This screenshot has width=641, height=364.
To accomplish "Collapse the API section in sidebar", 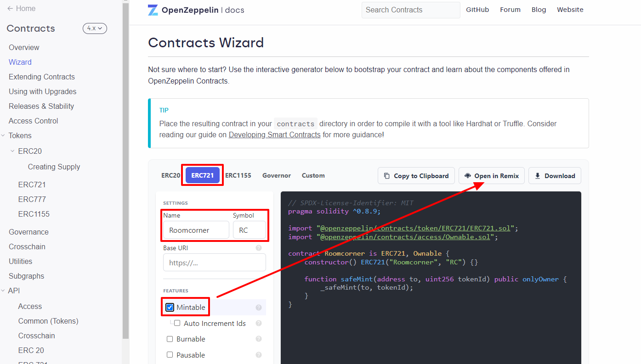I will pos(4,291).
